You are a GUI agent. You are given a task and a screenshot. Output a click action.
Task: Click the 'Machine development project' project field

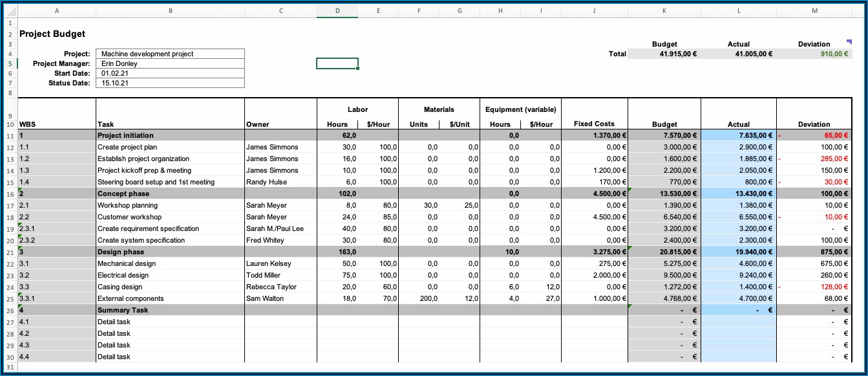[x=170, y=54]
